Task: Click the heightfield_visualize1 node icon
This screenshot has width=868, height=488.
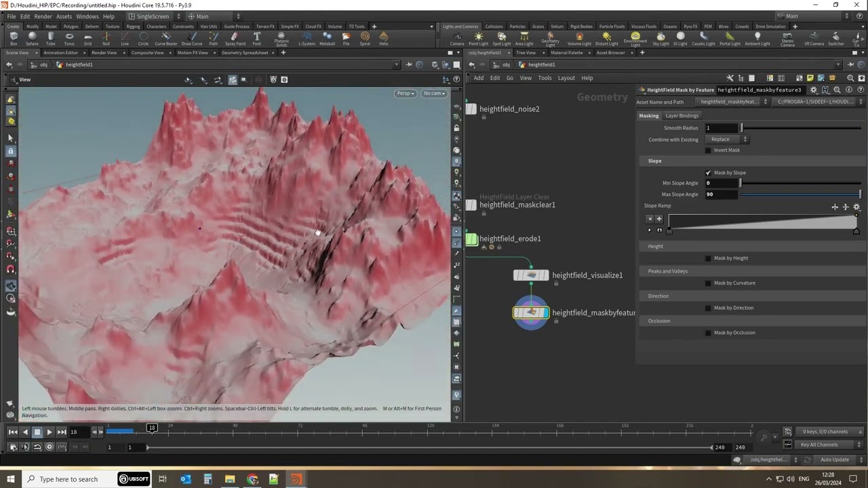Action: 531,275
